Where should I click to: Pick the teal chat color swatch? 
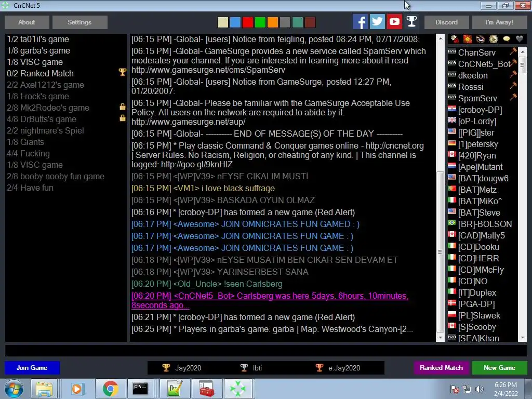[298, 22]
